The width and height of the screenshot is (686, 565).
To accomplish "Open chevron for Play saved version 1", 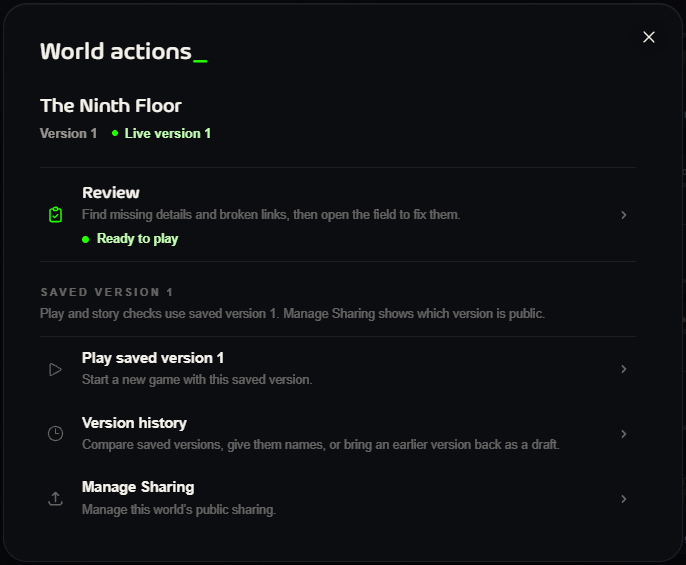I will [624, 369].
